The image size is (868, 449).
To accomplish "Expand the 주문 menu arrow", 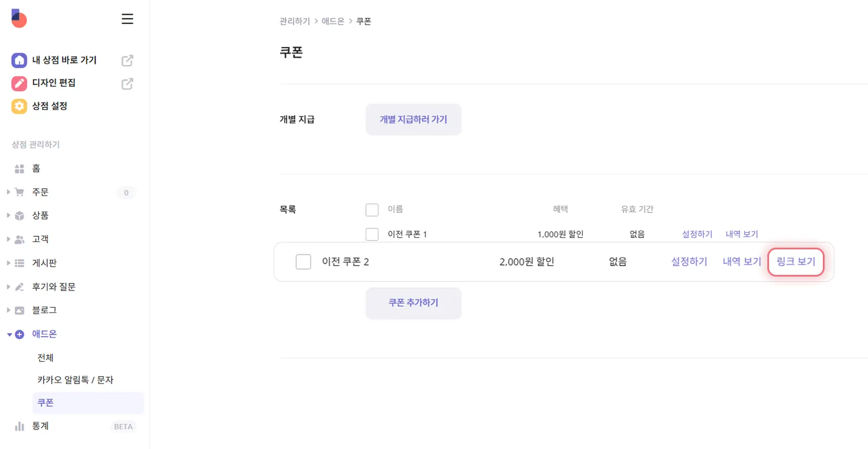I will (9, 192).
